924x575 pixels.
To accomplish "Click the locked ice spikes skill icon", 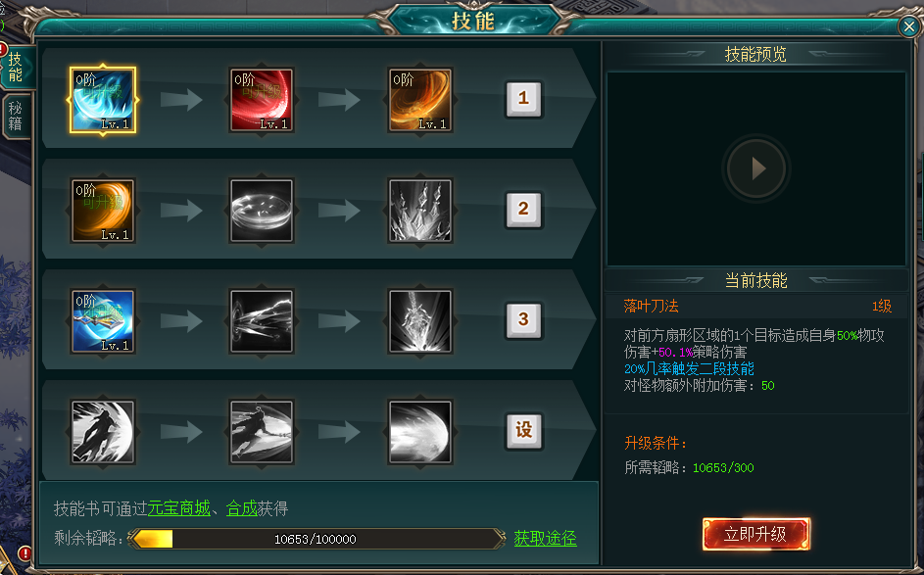I will (x=420, y=211).
